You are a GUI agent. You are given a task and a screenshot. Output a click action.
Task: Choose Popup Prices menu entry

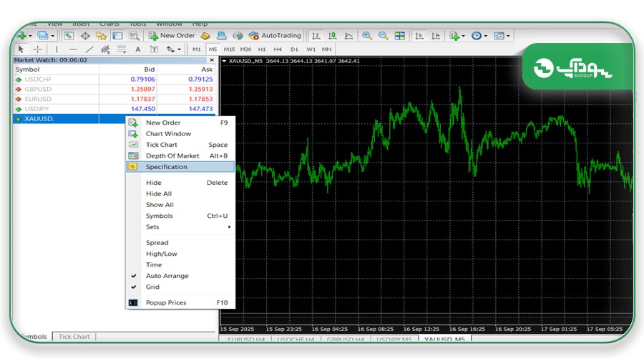click(x=180, y=302)
